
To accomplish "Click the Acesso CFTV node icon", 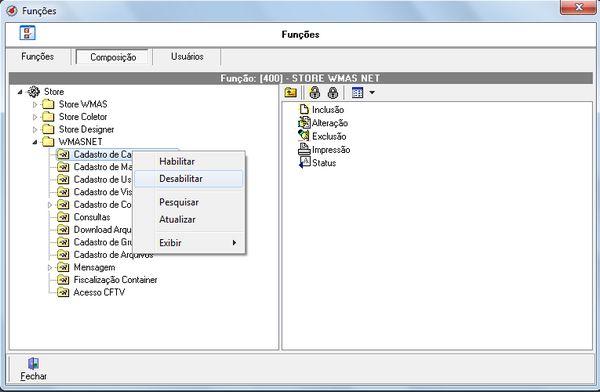I will (63, 292).
